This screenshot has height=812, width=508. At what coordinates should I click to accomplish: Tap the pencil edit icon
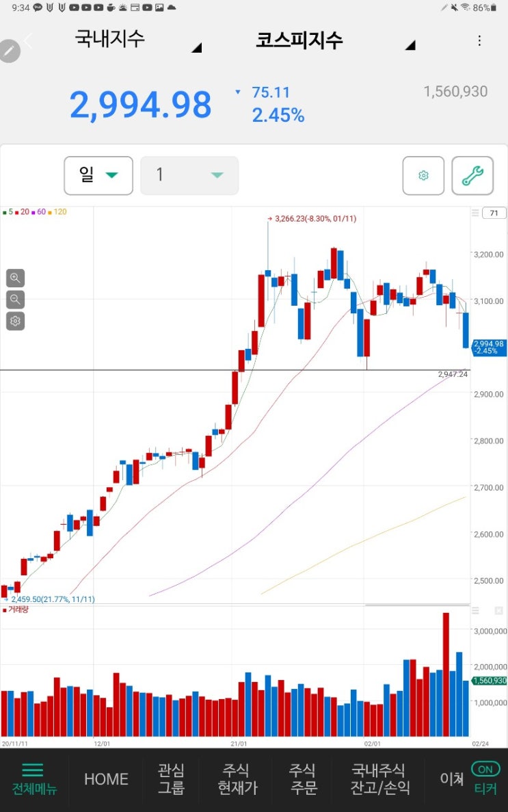coord(10,51)
